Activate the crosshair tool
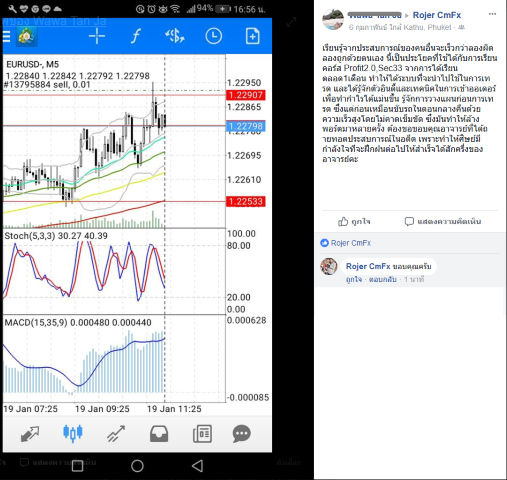 click(97, 36)
